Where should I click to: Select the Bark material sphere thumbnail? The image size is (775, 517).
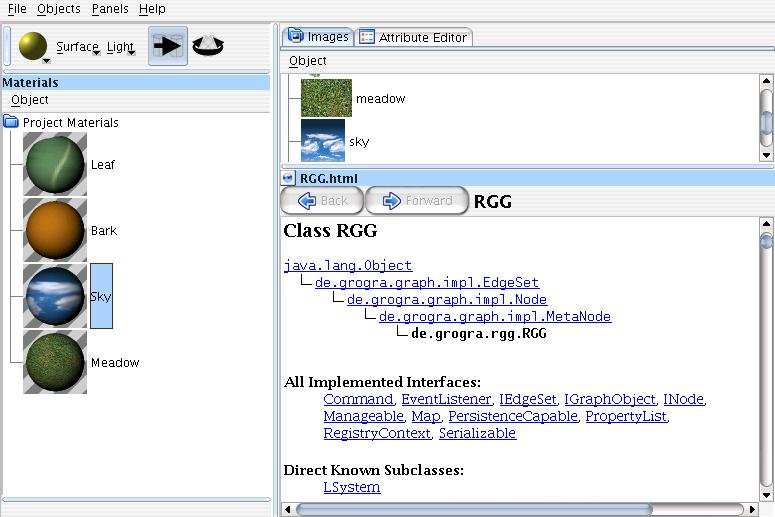[x=55, y=230]
